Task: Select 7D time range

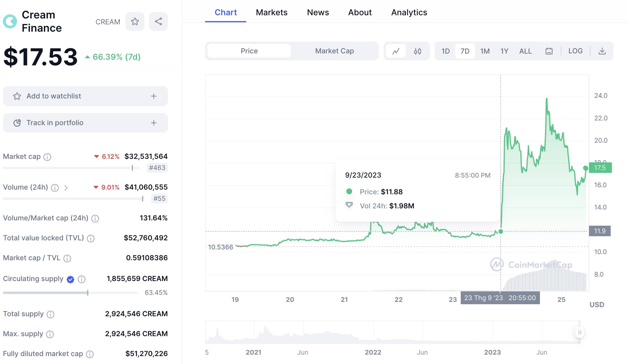Action: click(465, 51)
